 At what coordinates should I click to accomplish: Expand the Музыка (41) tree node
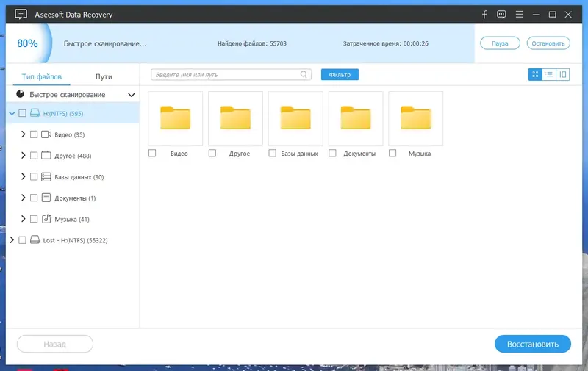[24, 219]
